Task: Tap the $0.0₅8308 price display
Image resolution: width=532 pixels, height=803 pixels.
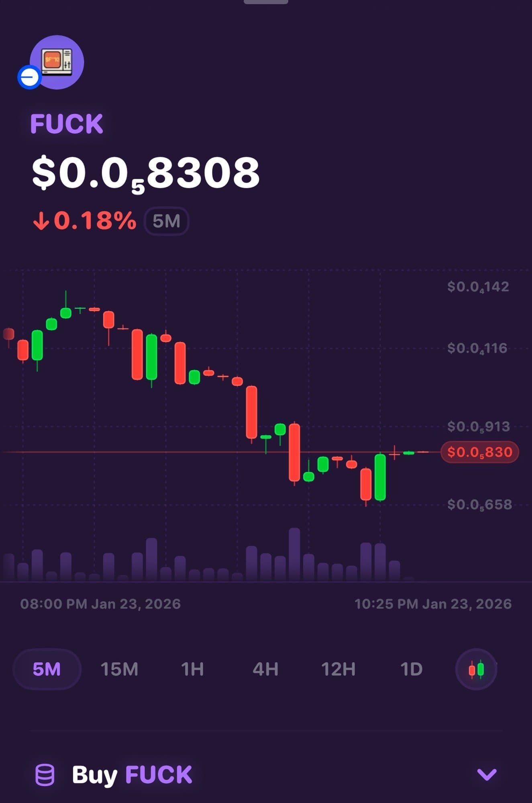Action: (145, 173)
